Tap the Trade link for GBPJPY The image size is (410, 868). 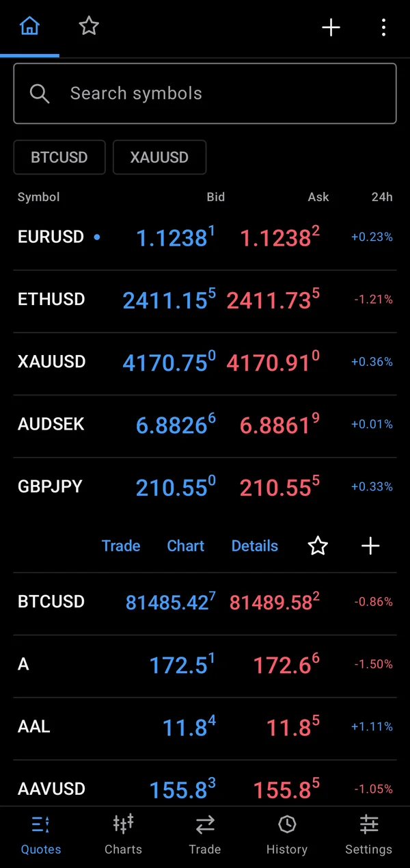[121, 546]
